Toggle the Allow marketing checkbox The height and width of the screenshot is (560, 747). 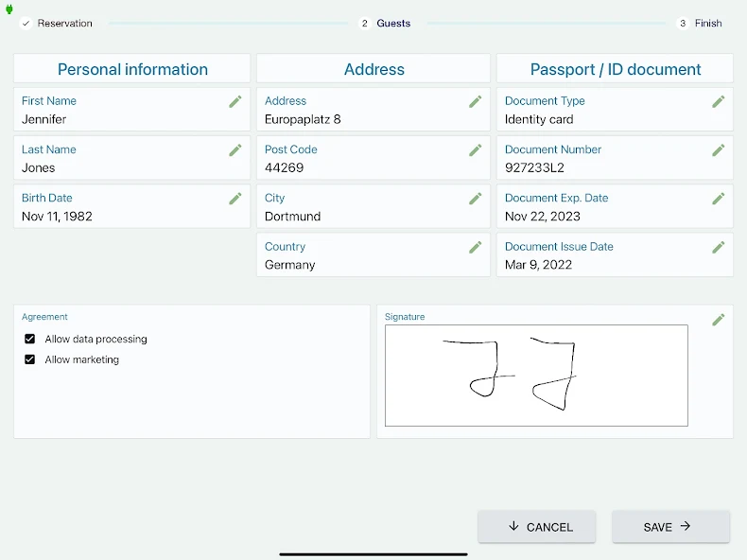[x=29, y=359]
